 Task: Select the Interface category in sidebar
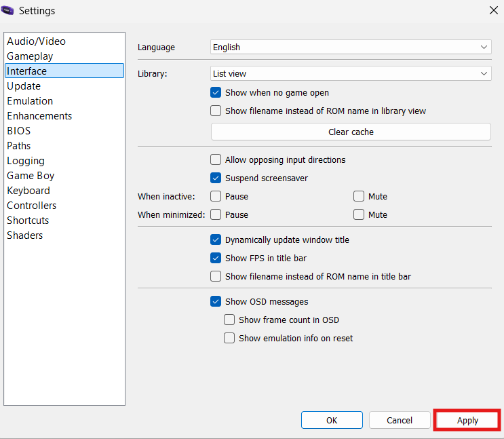64,71
